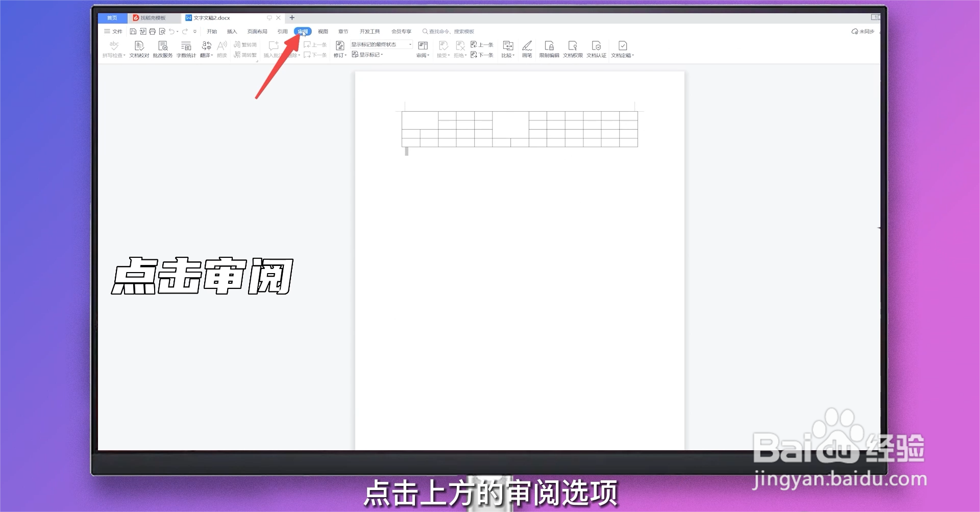The height and width of the screenshot is (512, 980).
Task: Click the 未同步 sync status button
Action: [863, 32]
